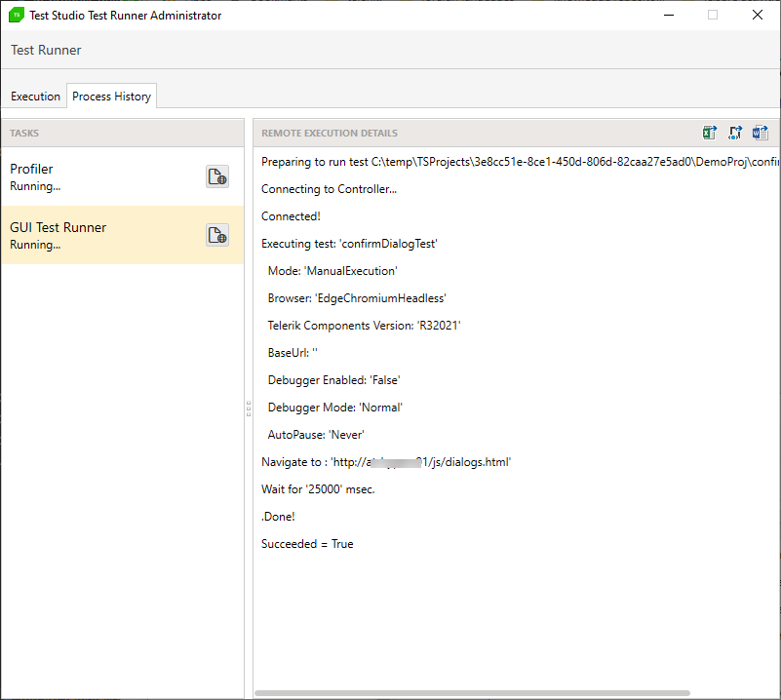
Task: Click the splitter grip between panels
Action: [x=249, y=408]
